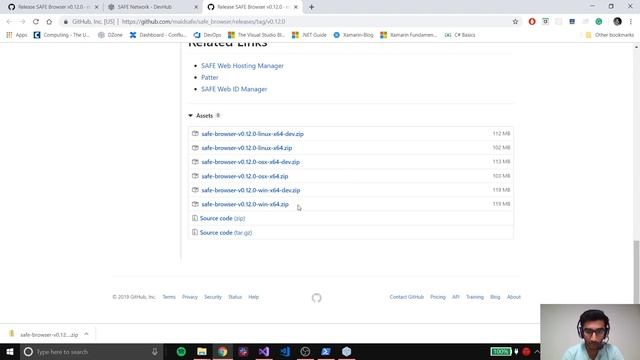The height and width of the screenshot is (360, 640).
Task: Open the browser home page
Action: tap(49, 22)
